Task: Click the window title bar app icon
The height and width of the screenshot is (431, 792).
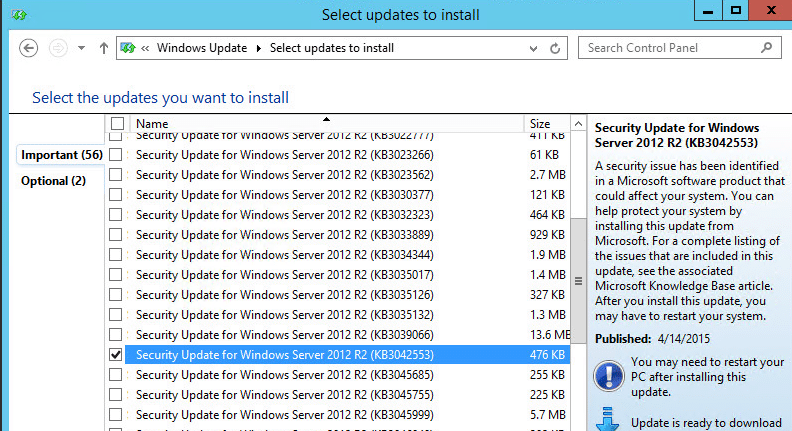Action: click(19, 15)
